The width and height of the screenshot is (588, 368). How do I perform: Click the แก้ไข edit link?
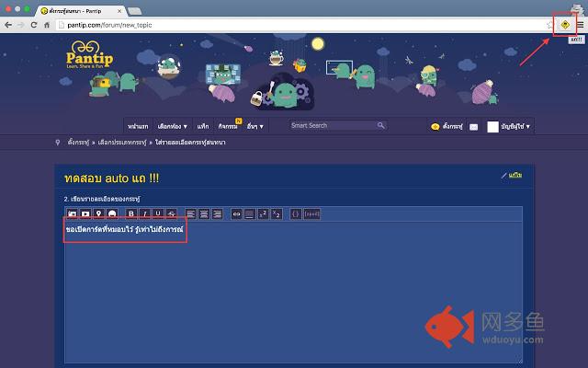pyautogui.click(x=515, y=176)
